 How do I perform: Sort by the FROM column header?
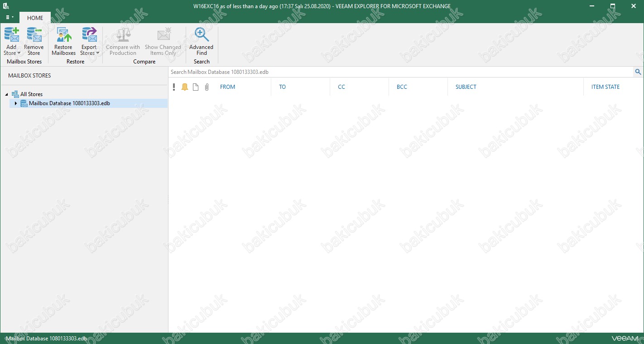pos(227,87)
